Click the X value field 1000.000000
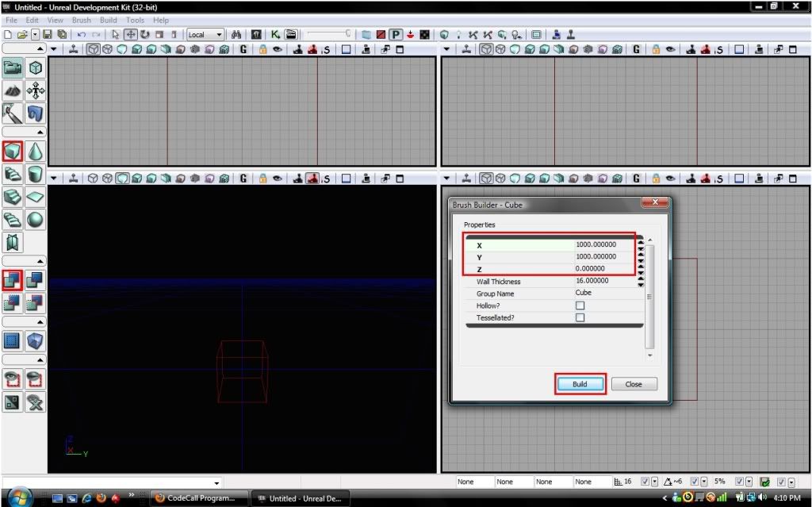Viewport: 812px width, 507px height. [x=605, y=244]
